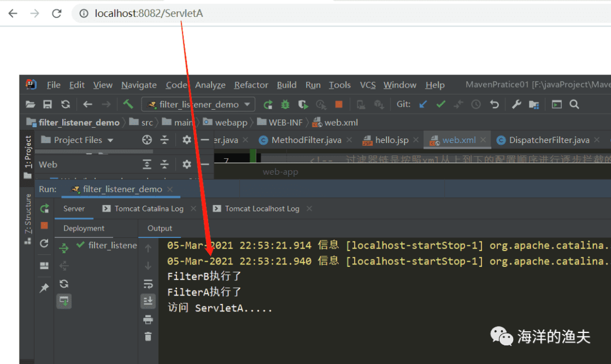Viewport: 611px width, 364px height.
Task: Click the Open folder toolbar icon
Action: point(30,105)
